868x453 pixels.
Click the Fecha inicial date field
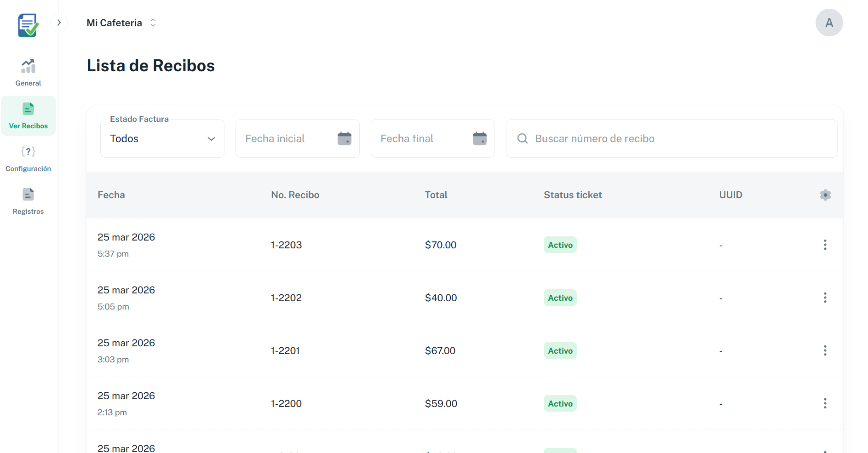[298, 138]
